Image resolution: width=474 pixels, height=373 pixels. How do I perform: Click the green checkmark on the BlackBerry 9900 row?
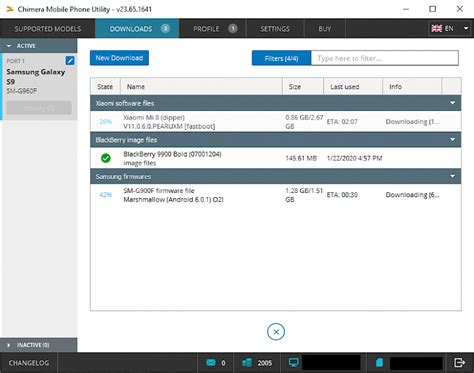106,158
